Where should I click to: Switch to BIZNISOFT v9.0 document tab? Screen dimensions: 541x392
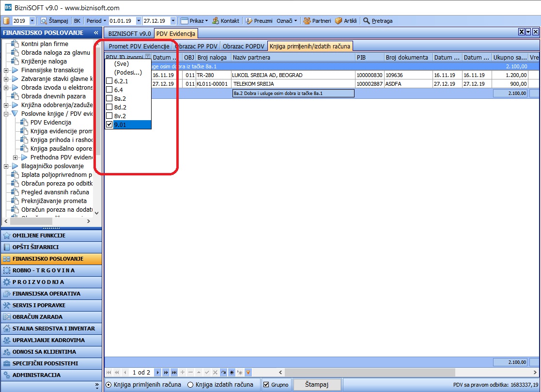pos(129,33)
